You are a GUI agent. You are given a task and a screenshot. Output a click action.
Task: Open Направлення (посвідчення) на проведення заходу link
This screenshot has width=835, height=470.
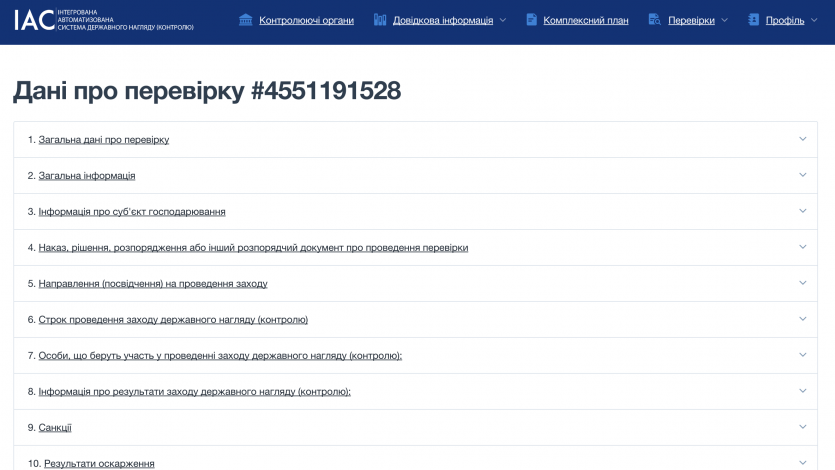[x=153, y=284]
